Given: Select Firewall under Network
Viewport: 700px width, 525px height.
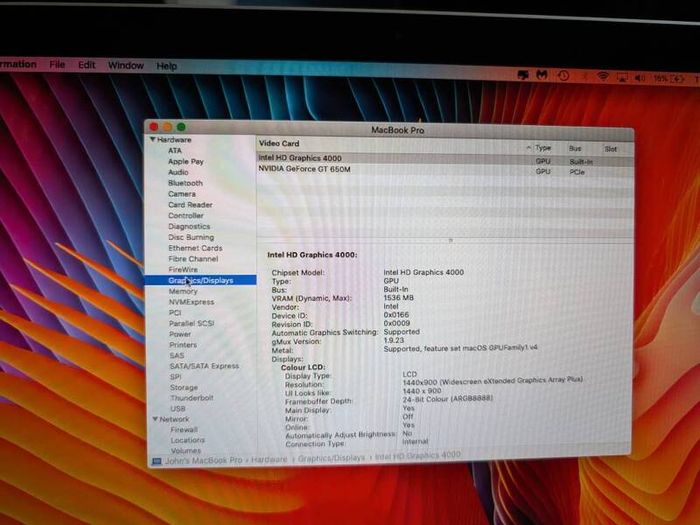Looking at the screenshot, I should tap(184, 429).
